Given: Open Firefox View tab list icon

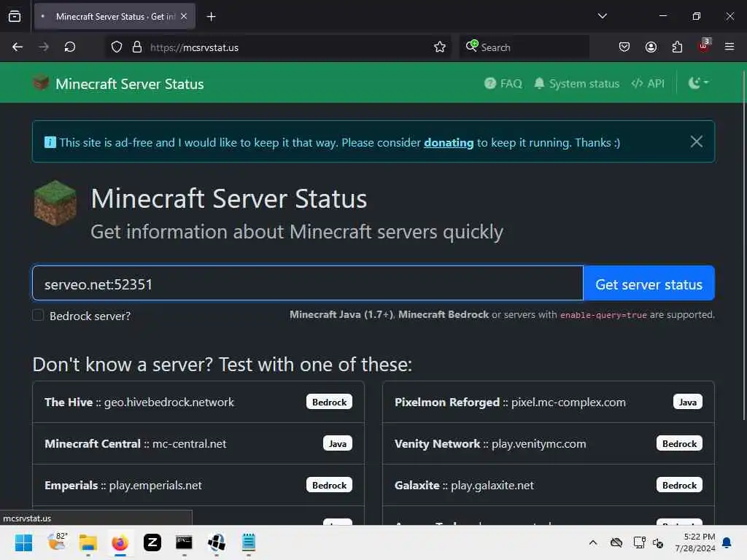Looking at the screenshot, I should pyautogui.click(x=15, y=17).
